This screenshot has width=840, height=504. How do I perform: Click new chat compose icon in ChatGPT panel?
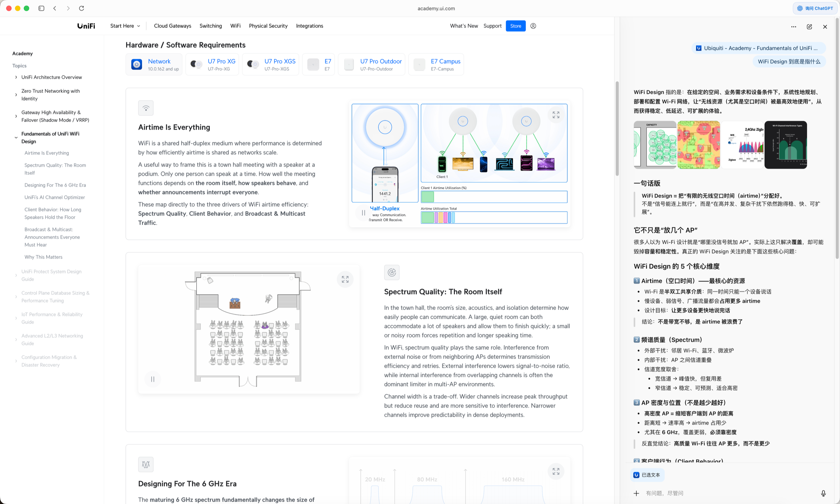[x=809, y=27]
